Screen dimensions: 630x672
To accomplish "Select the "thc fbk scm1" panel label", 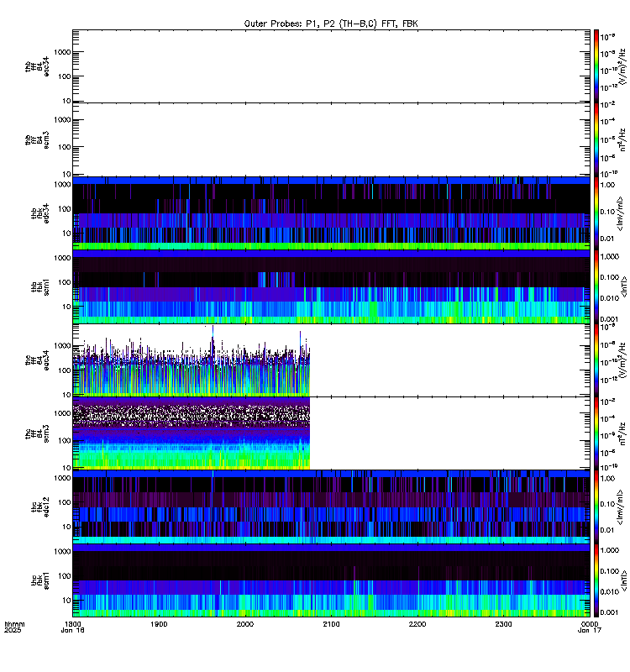I will [x=40, y=580].
